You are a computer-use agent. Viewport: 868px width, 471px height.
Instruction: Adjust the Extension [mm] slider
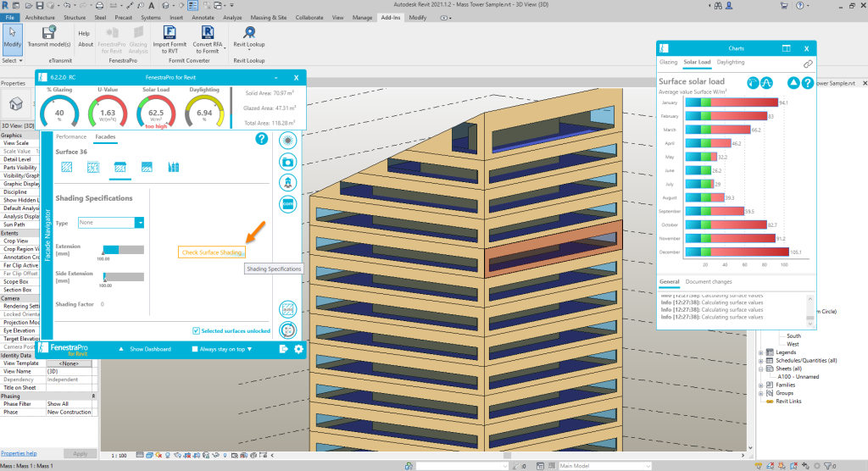(123, 250)
